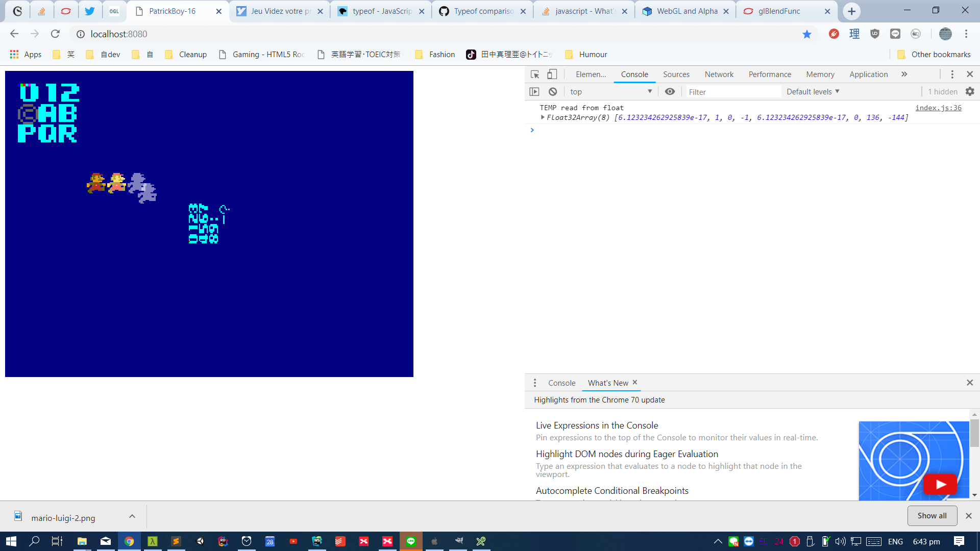This screenshot has height=551, width=980.
Task: Open the DevTools three-dot customize menu
Action: (952, 74)
